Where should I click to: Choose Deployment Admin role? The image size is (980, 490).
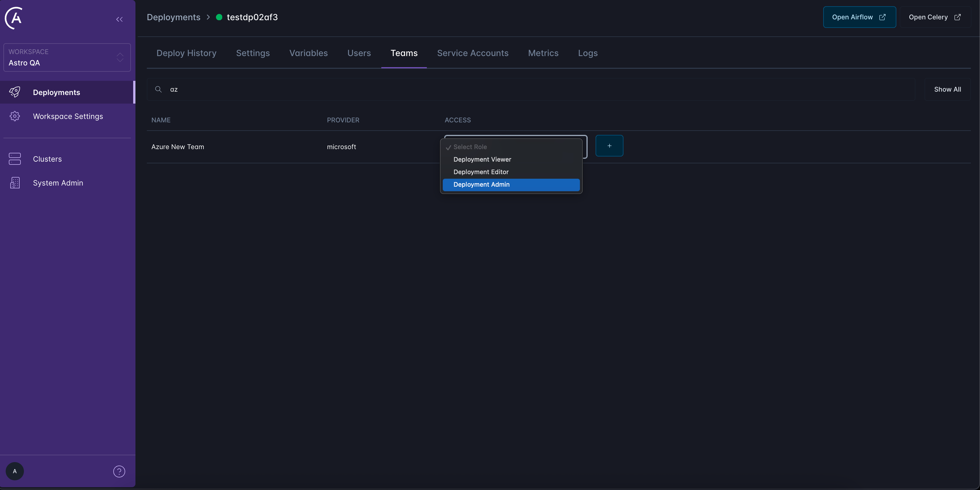coord(511,184)
